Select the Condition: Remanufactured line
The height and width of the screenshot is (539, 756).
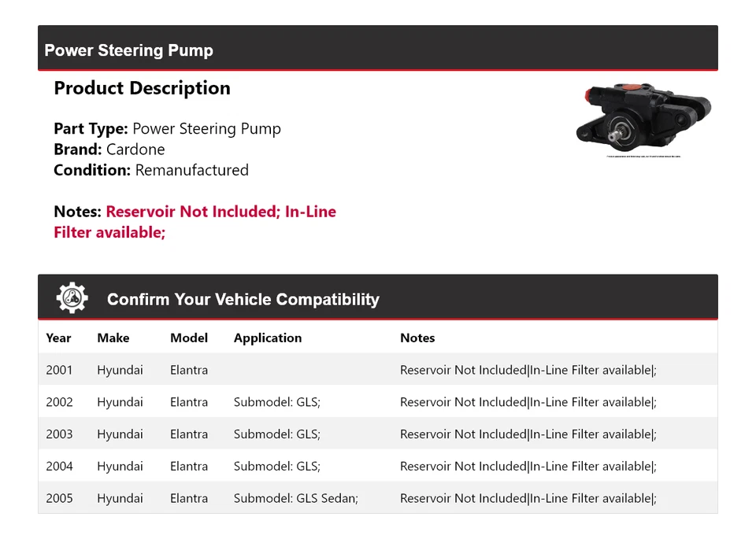tap(151, 170)
